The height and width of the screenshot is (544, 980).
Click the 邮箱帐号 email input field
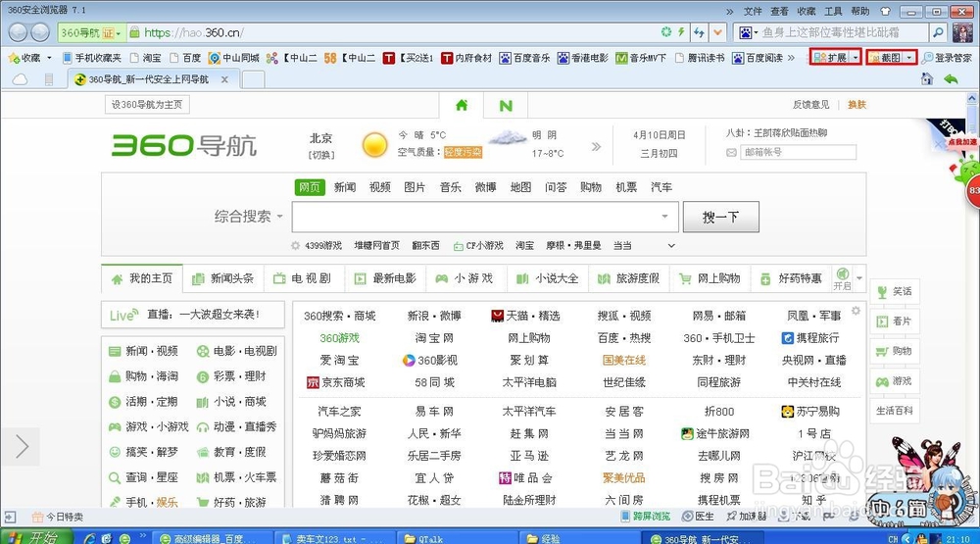(798, 152)
